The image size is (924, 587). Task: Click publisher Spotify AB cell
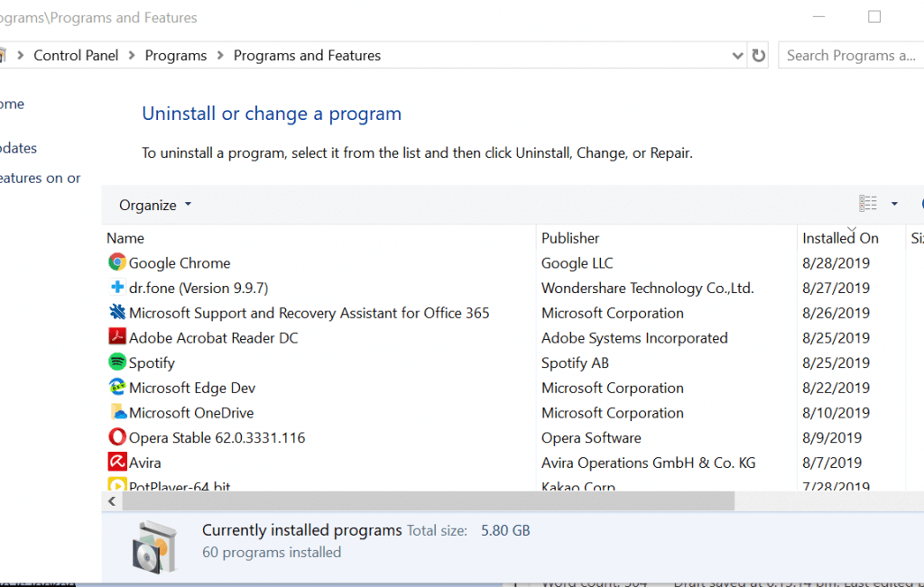point(575,363)
